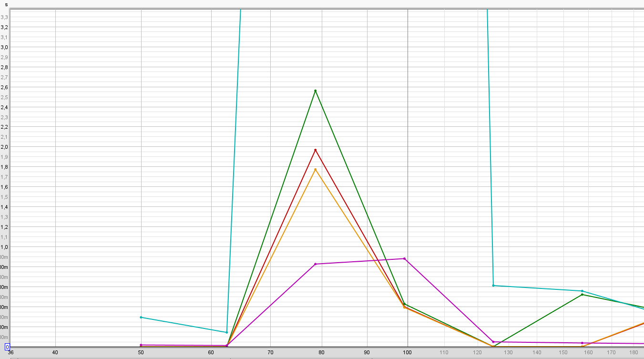Click the magenta peak point near x=100
This screenshot has height=359, width=644.
coord(404,258)
